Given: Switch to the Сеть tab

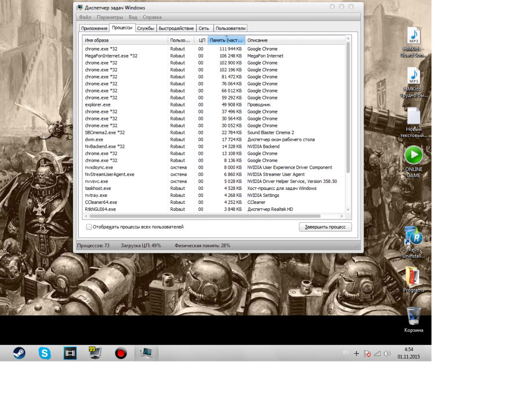Looking at the screenshot, I should pos(204,28).
